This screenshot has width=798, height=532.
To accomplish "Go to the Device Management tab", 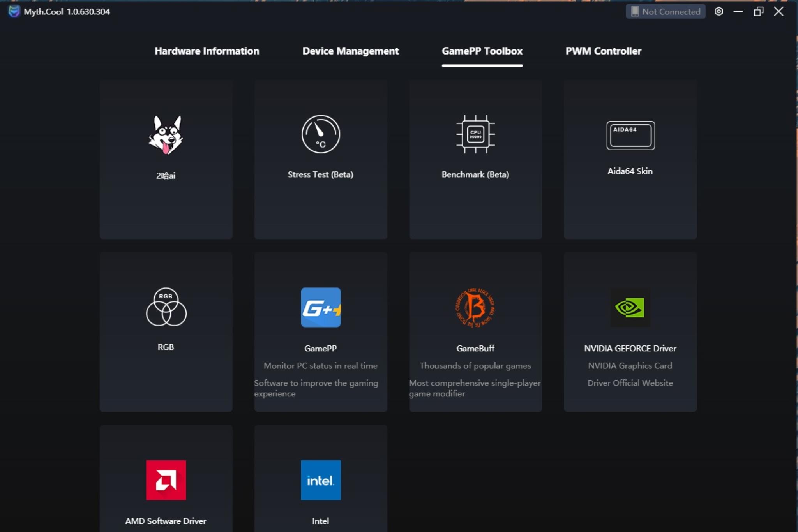I will [x=351, y=51].
